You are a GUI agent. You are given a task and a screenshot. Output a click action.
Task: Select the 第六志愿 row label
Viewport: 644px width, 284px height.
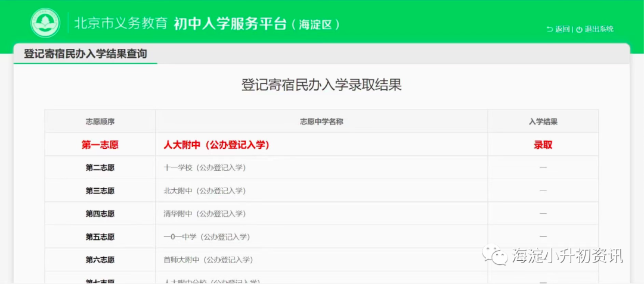click(100, 260)
